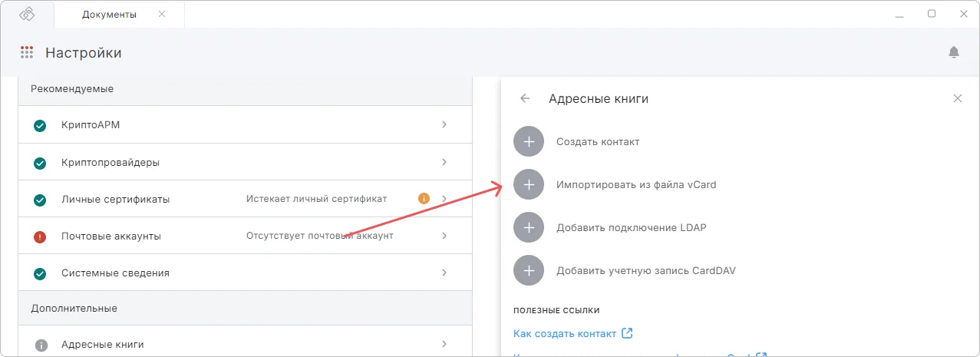Click plus icon for Добавить подключение LDAP

528,227
